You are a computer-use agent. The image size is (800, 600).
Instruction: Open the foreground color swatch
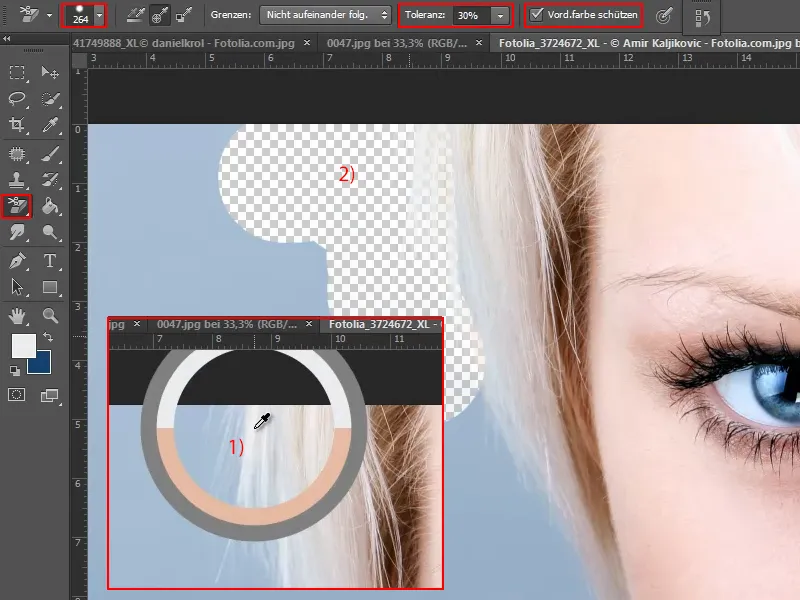point(23,346)
